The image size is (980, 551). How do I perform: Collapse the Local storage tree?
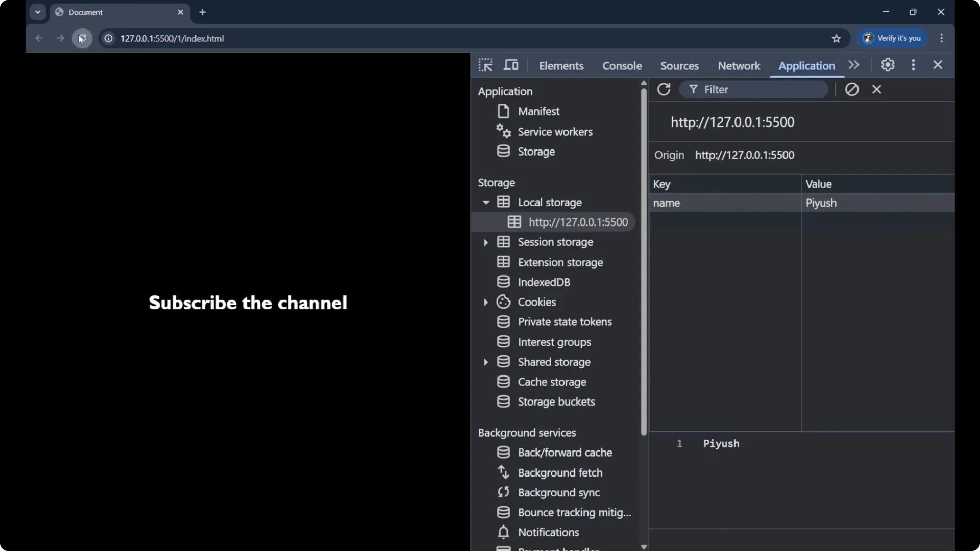point(486,202)
